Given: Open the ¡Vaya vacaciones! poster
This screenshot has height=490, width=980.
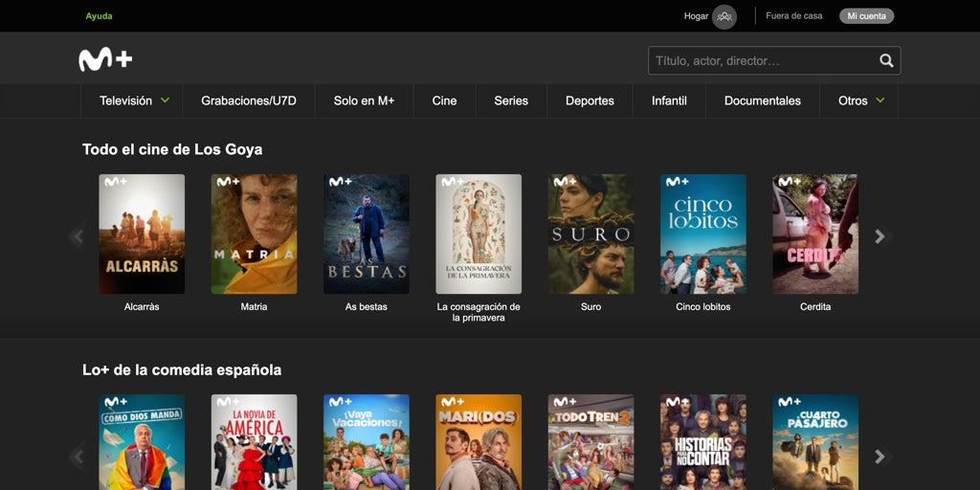Looking at the screenshot, I should 367,442.
